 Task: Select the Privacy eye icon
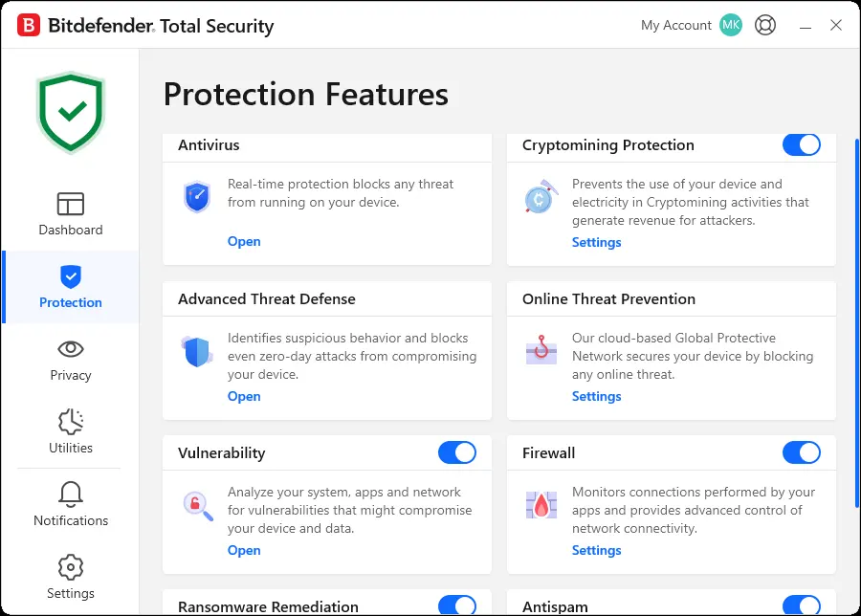tap(70, 348)
